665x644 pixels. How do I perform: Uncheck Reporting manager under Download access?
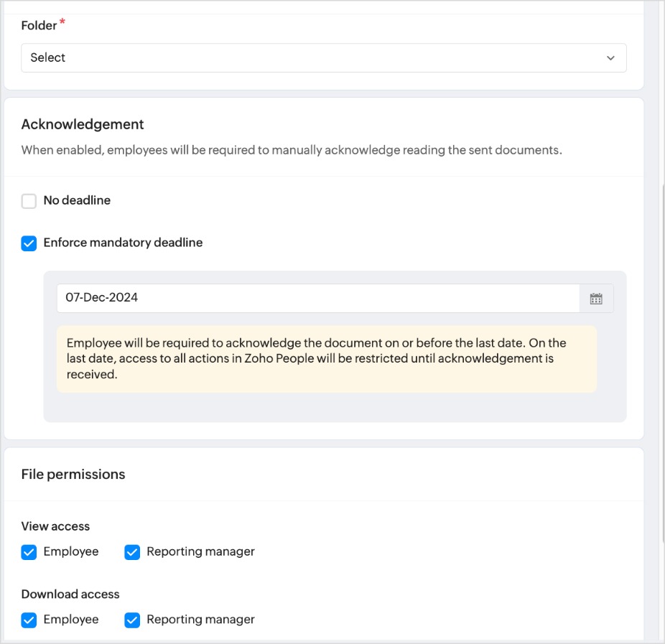click(132, 620)
